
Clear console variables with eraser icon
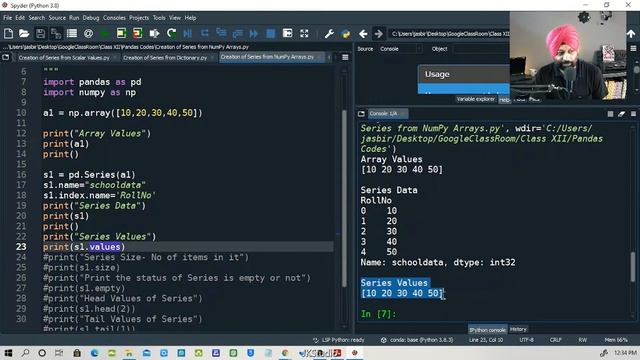pos(622,114)
